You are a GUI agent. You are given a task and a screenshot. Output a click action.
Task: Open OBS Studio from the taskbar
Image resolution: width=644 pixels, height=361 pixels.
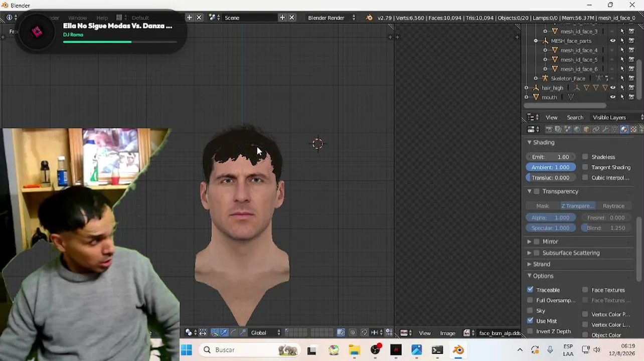tap(375, 350)
